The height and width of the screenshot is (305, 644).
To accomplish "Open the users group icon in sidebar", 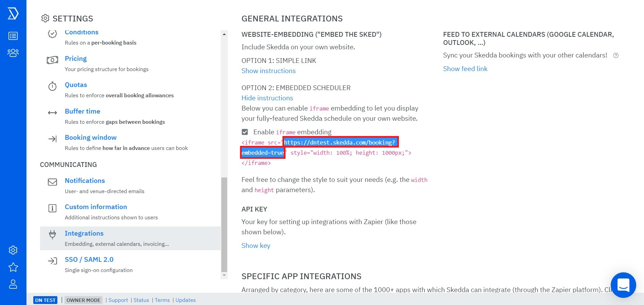I will 13,53.
